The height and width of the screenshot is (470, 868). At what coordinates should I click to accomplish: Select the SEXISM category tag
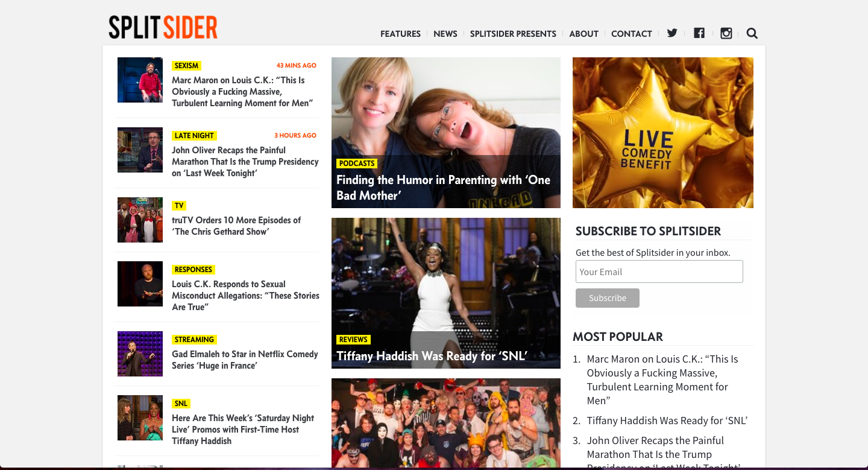(x=186, y=66)
